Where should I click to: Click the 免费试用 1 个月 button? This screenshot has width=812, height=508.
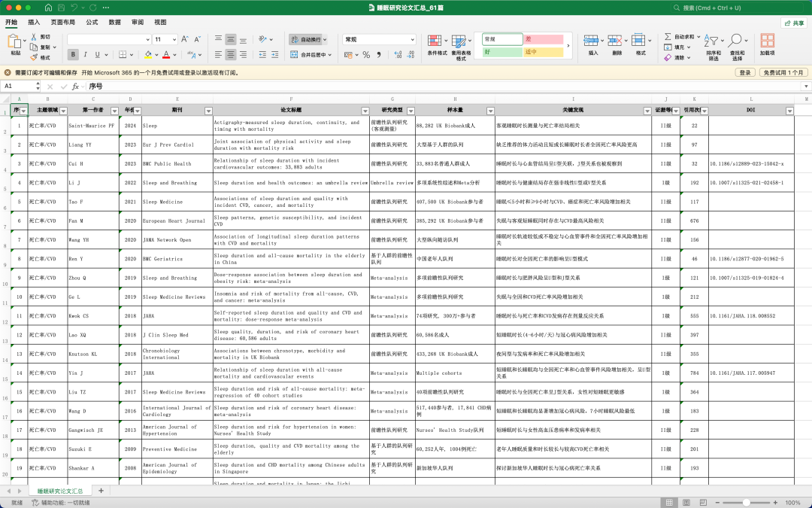[783, 72]
